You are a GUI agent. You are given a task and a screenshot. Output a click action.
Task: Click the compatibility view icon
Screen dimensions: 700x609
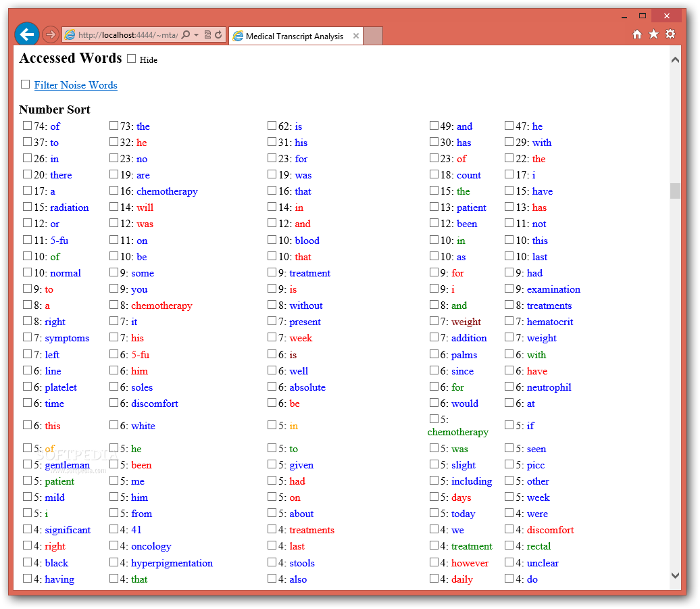pos(207,35)
